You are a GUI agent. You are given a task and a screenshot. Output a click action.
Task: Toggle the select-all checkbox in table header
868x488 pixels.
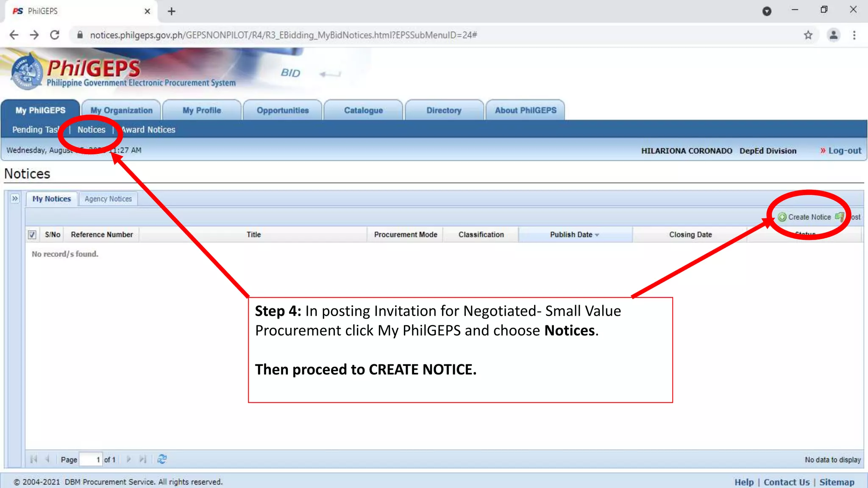(32, 235)
